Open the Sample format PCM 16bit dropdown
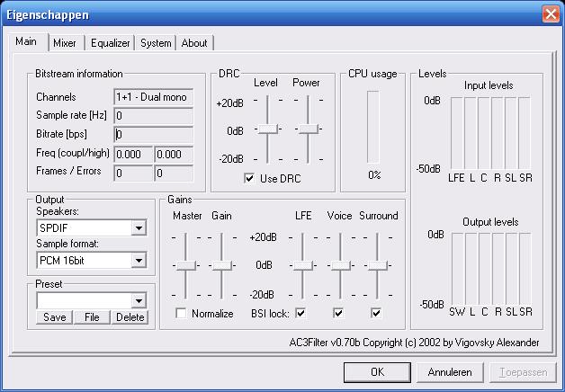Screen dimensions: 565x392 (138, 261)
